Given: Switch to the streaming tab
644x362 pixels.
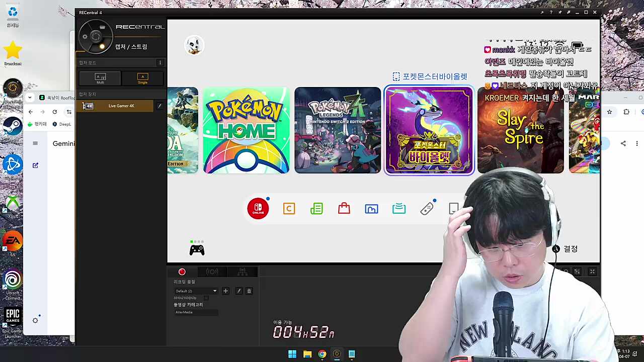Looking at the screenshot, I should pyautogui.click(x=212, y=271).
